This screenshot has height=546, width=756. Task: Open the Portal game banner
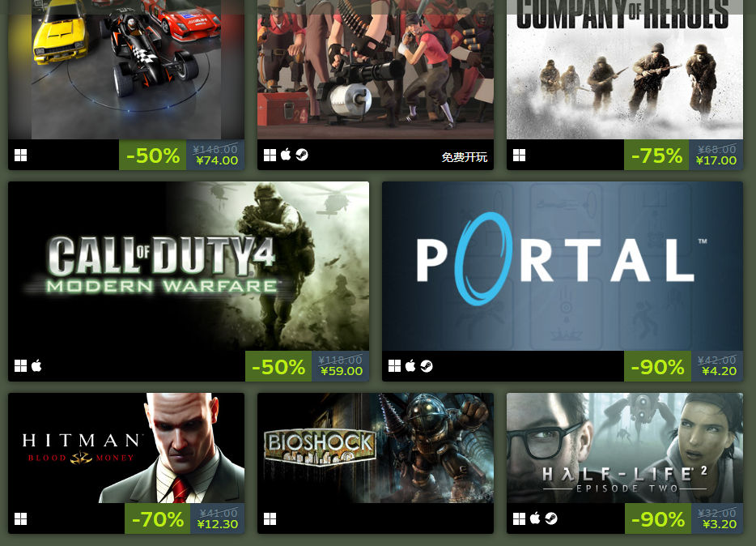(563, 267)
